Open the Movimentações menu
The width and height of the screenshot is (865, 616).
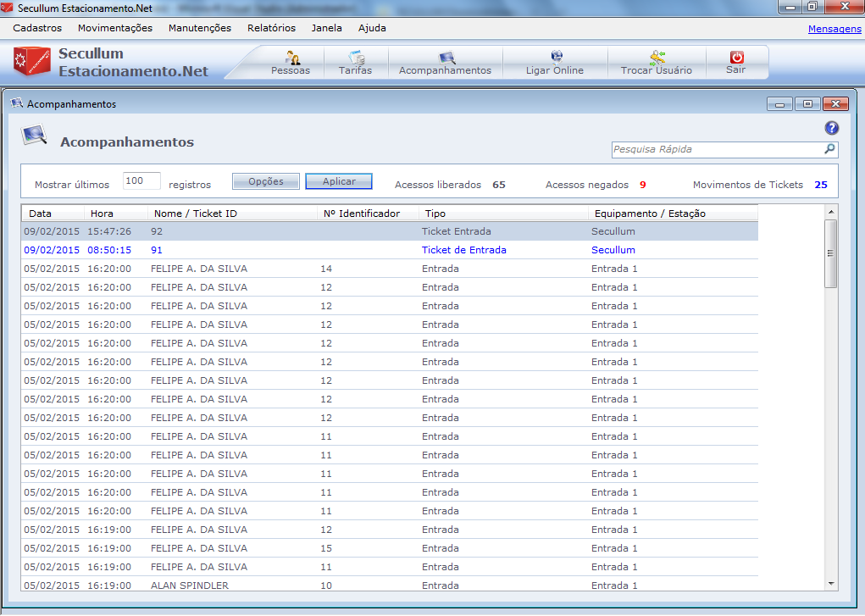[114, 28]
